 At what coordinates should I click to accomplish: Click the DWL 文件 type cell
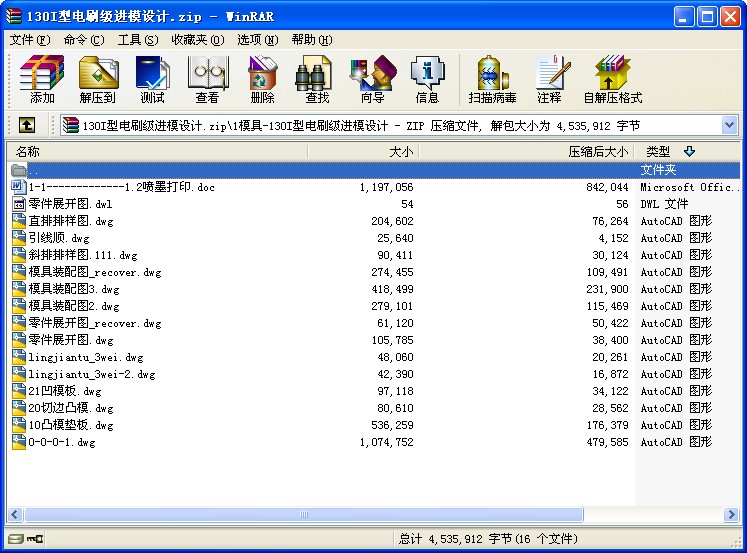tap(664, 204)
